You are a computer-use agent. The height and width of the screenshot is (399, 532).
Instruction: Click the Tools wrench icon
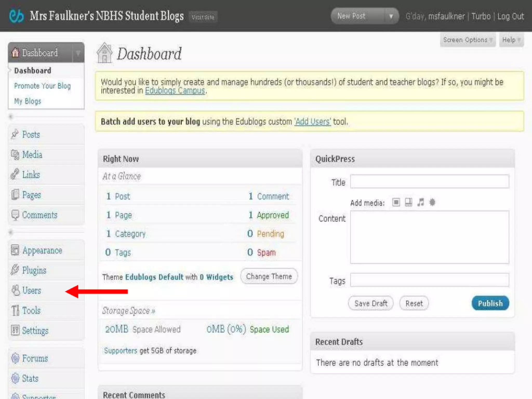coord(15,310)
